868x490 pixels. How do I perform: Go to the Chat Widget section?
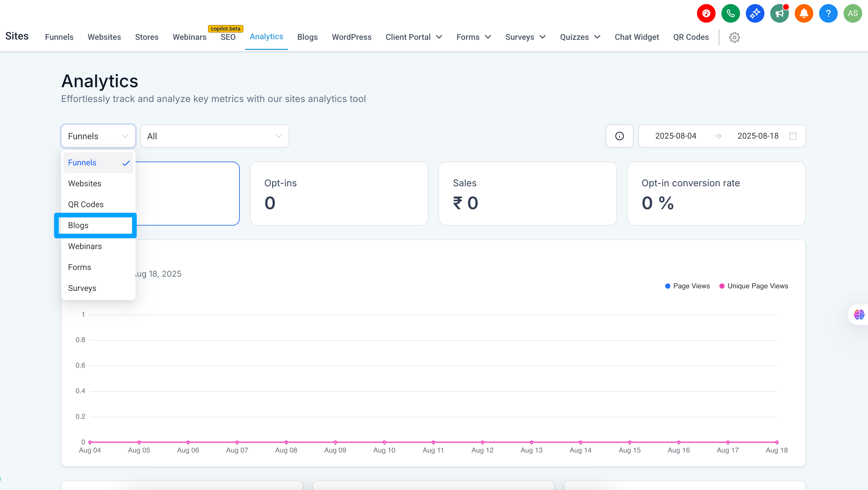(636, 37)
